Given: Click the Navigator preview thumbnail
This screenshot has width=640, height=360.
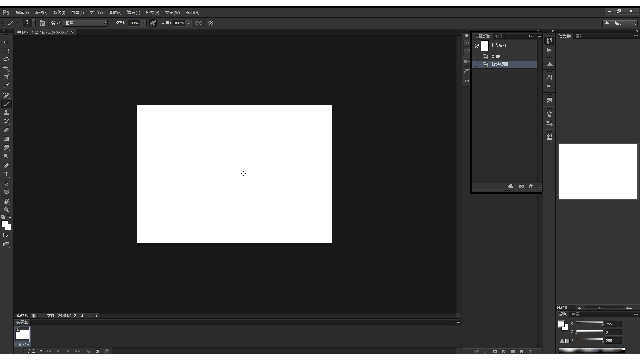Looking at the screenshot, I should (598, 171).
